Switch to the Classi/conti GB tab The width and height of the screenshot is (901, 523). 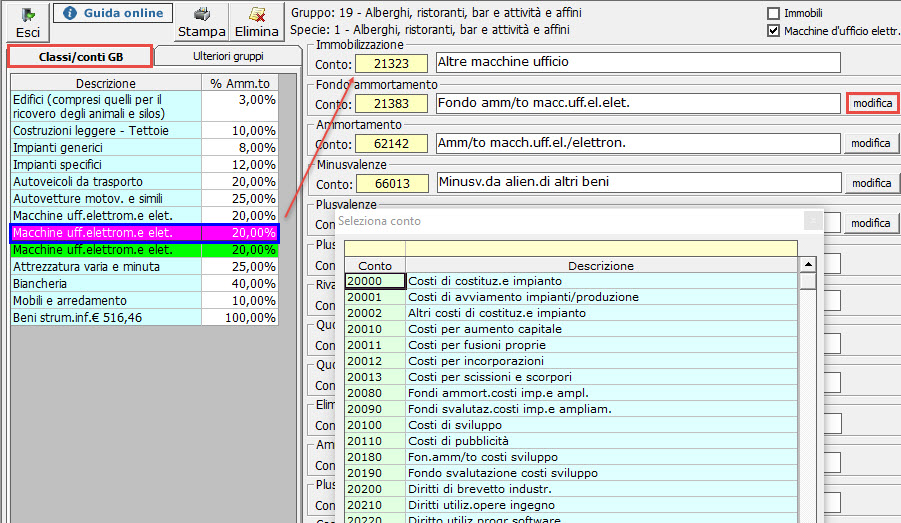(x=80, y=56)
